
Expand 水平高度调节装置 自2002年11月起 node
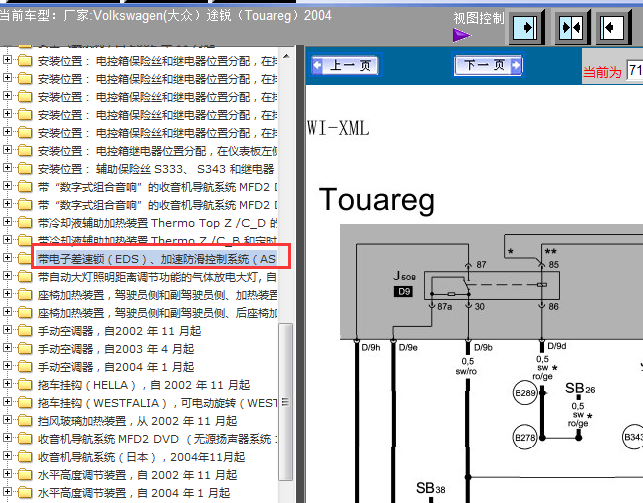7,474
